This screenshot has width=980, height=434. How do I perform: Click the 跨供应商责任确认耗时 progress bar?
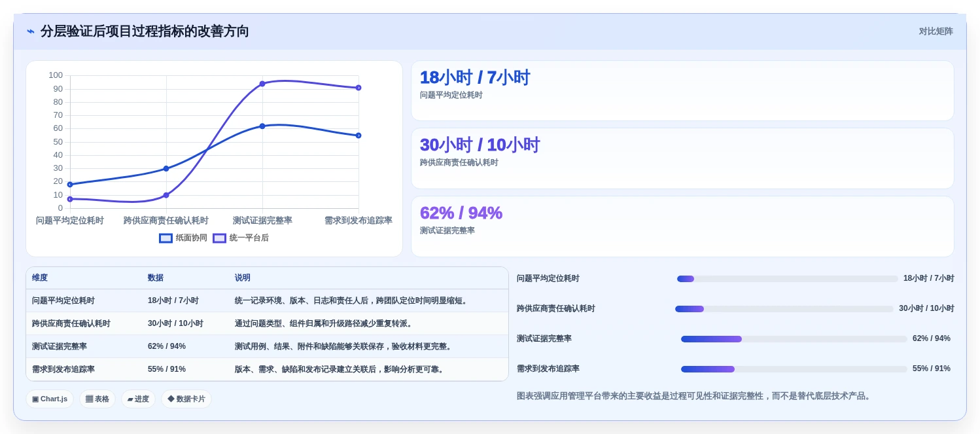point(784,309)
